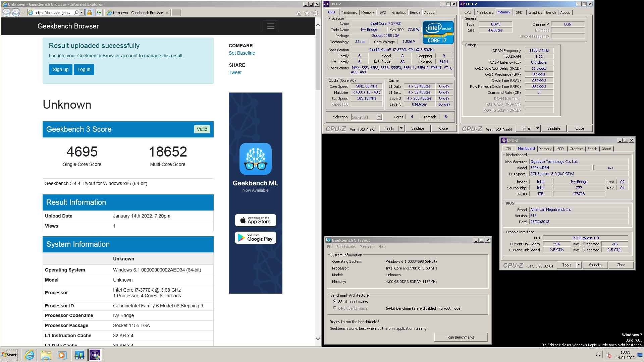
Task: Switch to CPU-Z via taskbar icon
Action: point(95,355)
